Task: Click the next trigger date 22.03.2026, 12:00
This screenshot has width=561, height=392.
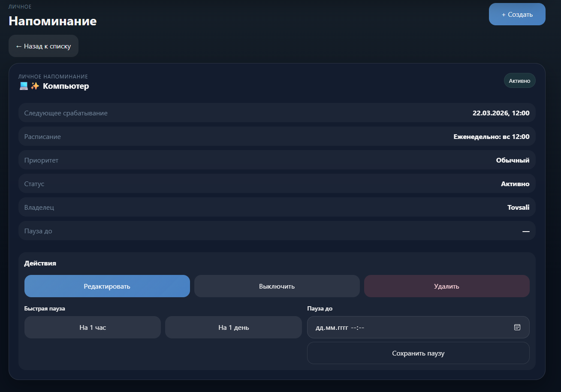Action: (501, 113)
